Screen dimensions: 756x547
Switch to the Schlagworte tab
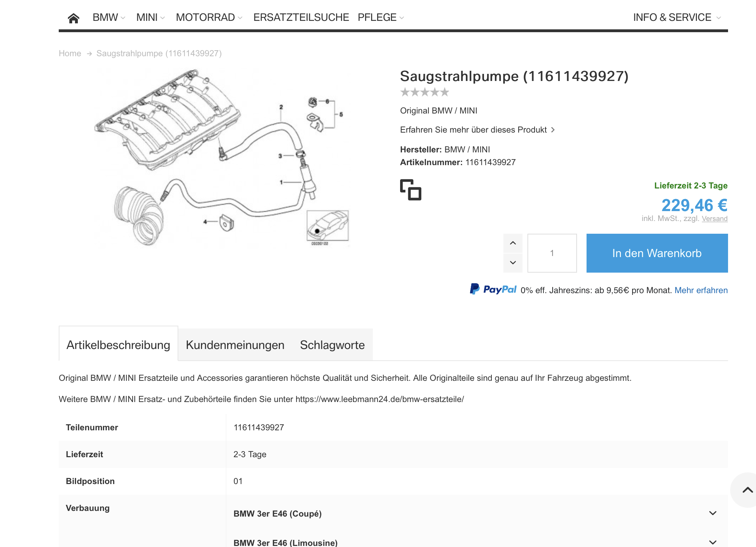pos(332,345)
